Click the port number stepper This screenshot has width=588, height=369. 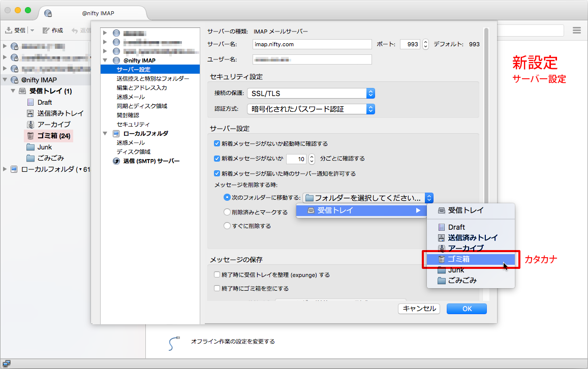click(x=425, y=44)
